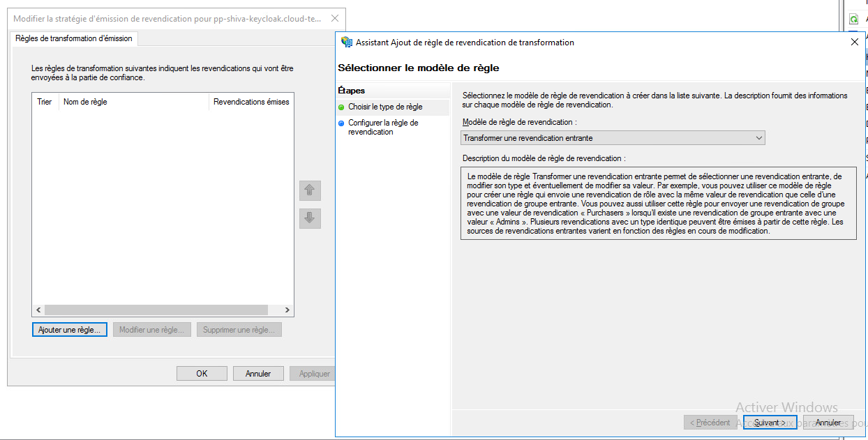Click the Supprimer une règle button
This screenshot has height=440, width=868.
239,330
